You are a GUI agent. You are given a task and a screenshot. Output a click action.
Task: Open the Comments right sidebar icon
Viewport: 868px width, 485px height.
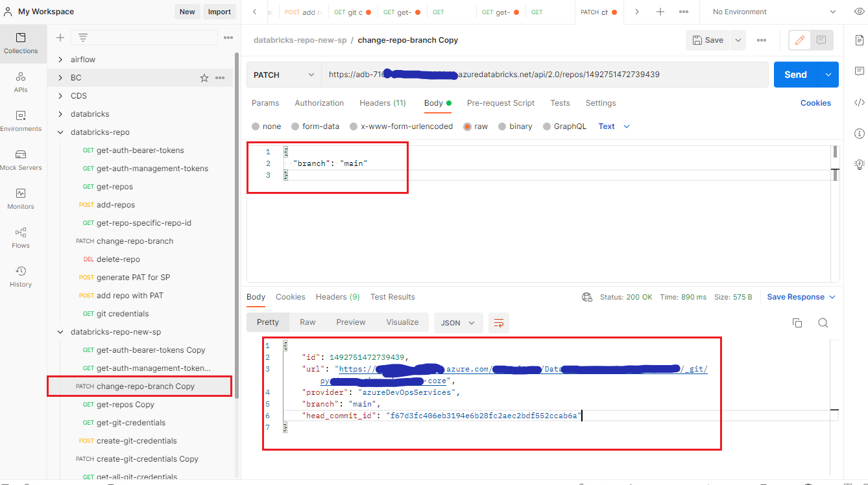[x=859, y=71]
